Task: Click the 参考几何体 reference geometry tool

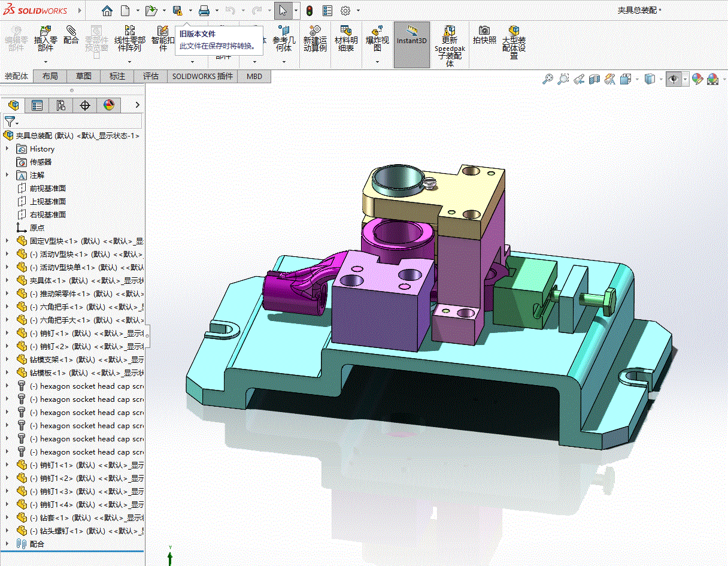Action: click(x=284, y=38)
